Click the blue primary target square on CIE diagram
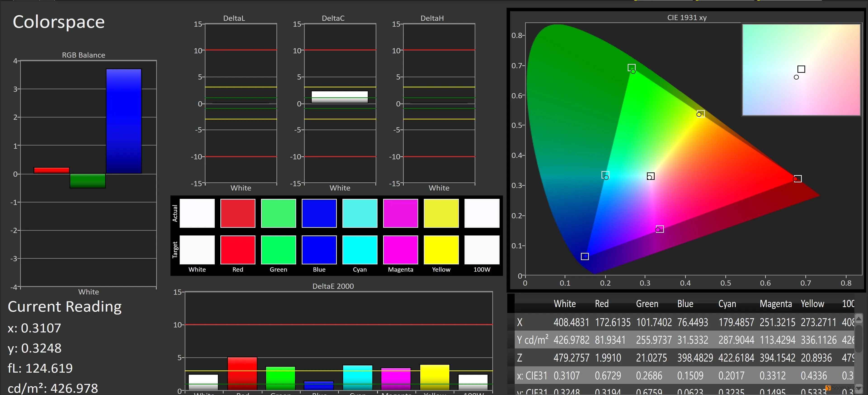868x395 pixels. click(585, 256)
